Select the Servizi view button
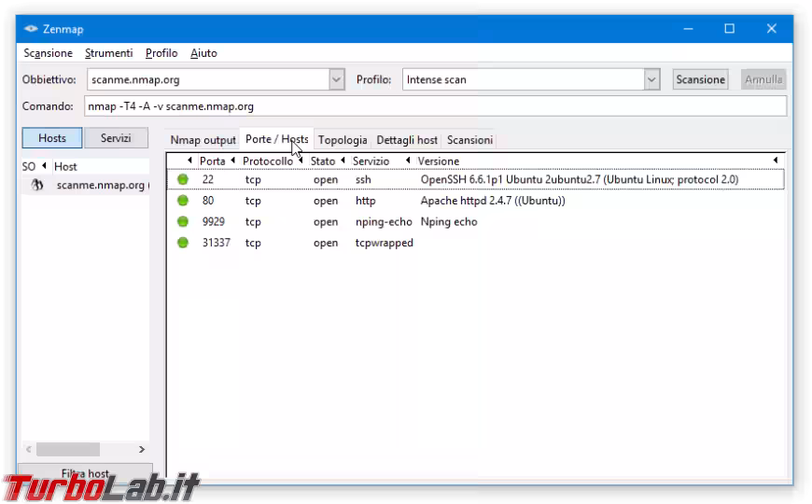Screen dimensions: 812x504 click(116, 138)
